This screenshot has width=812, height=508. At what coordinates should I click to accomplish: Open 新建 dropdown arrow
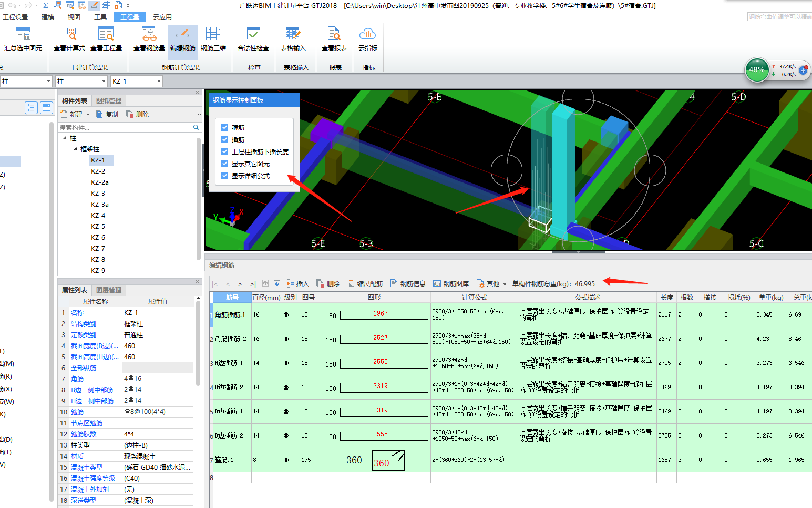(x=88, y=115)
